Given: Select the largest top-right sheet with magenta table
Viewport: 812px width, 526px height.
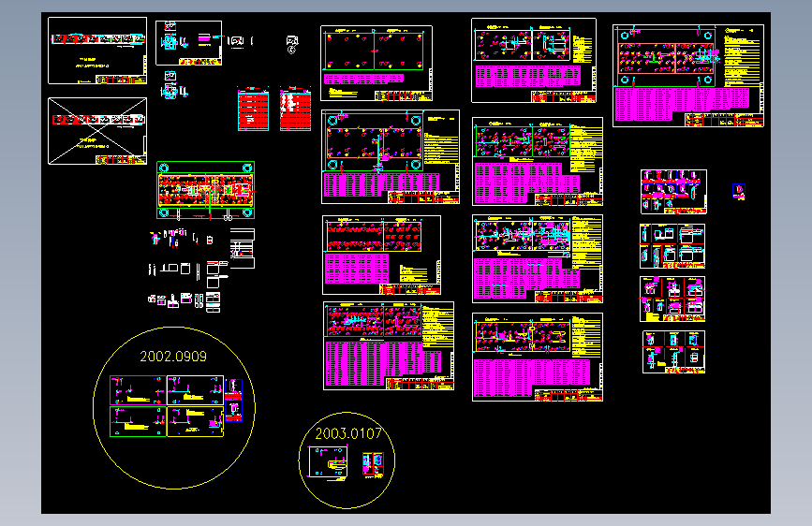Looking at the screenshot, I should [688, 76].
